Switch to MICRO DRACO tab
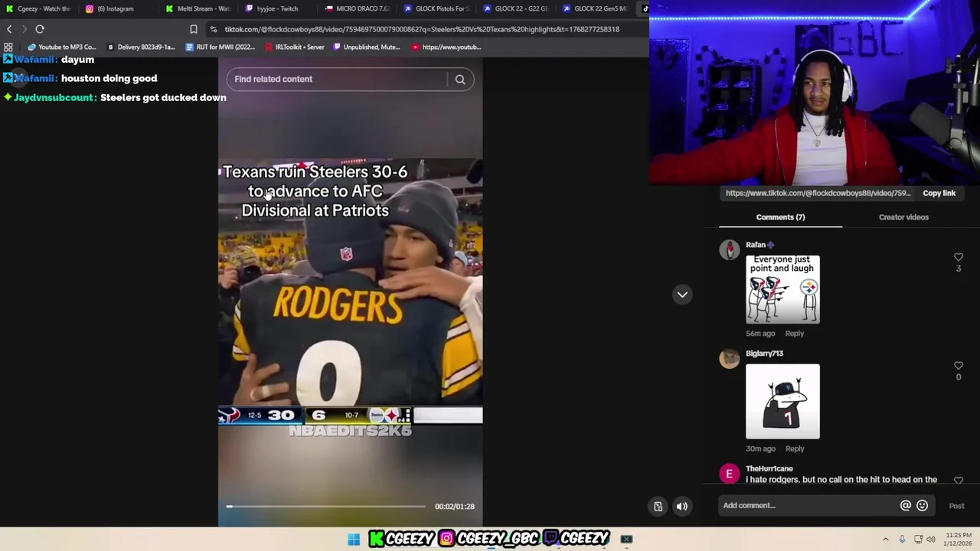The image size is (980, 551). point(357,8)
